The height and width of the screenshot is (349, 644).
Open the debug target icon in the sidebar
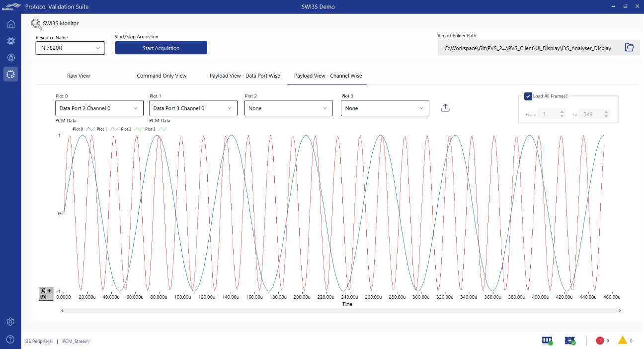tap(10, 57)
